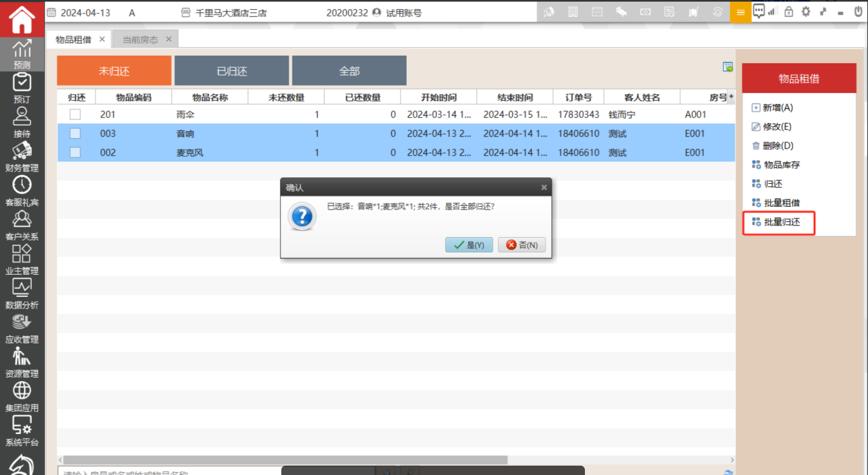
Task: Close the 确认 dialog with X
Action: [544, 187]
